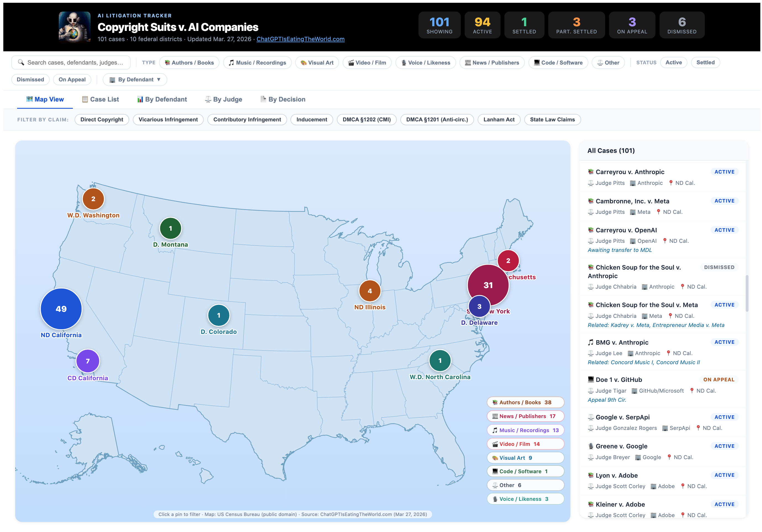The image size is (762, 532).
Task: Select the D. Massachusetts pin showing 2
Action: pos(508,261)
